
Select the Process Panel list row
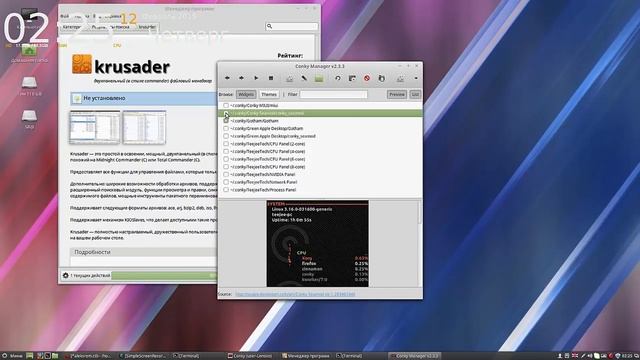click(320, 190)
